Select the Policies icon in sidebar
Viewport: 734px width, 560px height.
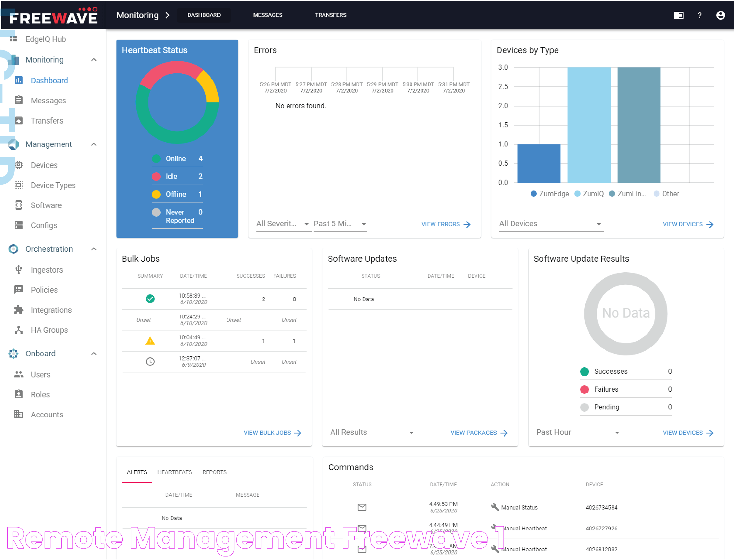18,289
